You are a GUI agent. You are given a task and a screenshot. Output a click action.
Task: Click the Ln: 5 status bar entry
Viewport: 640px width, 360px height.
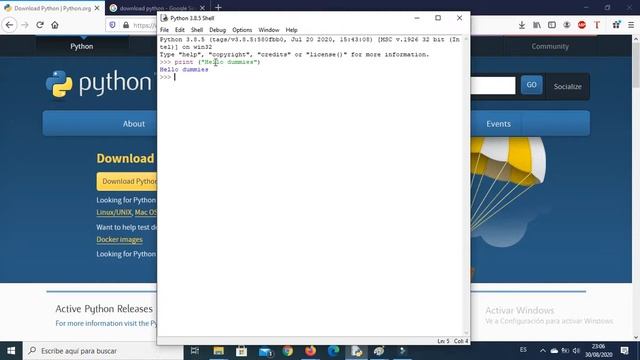tap(443, 341)
